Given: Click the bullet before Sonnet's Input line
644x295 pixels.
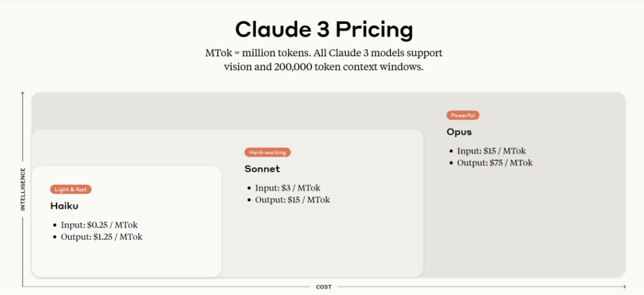Looking at the screenshot, I should tap(249, 188).
